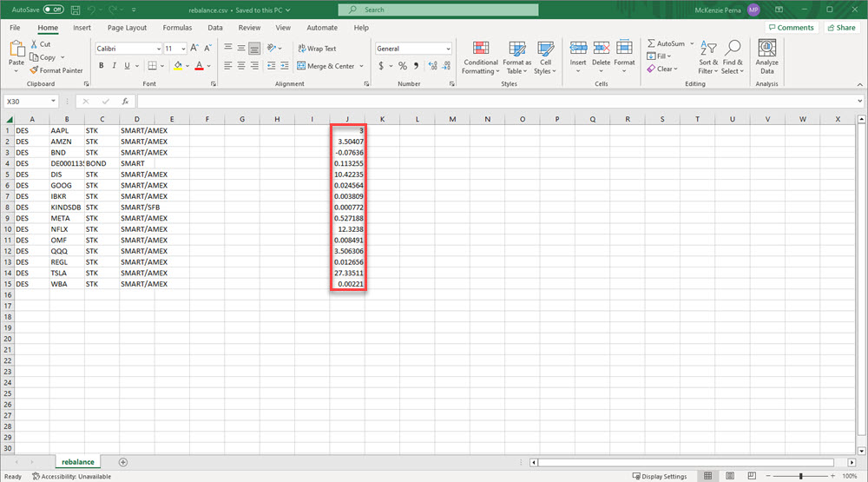868x482 pixels.
Task: Open Find & Select options
Action: click(733, 57)
